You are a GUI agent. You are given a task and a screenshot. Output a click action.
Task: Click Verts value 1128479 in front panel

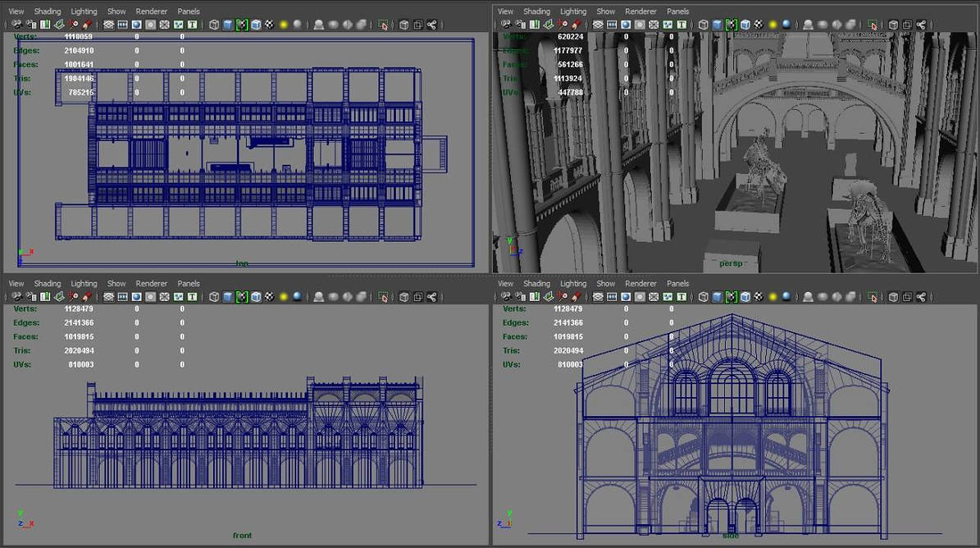79,308
